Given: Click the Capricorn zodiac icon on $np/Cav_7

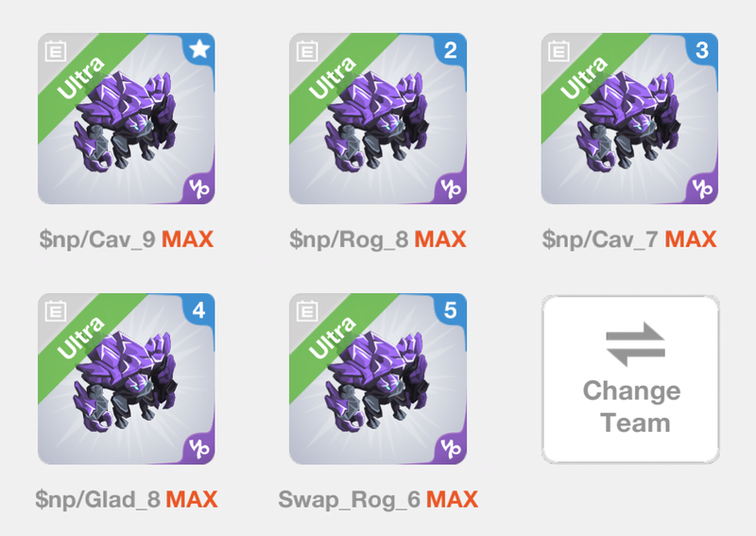Looking at the screenshot, I should coord(702,189).
